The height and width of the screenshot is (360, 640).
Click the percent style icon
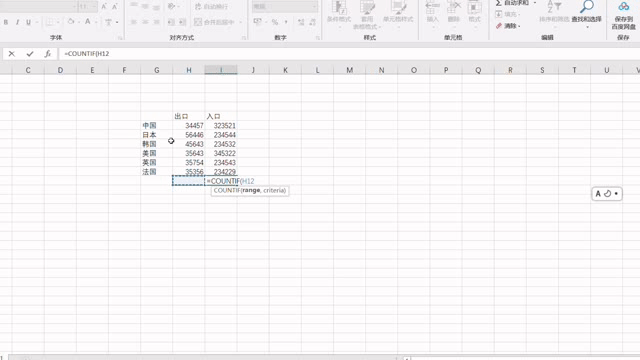tap(275, 22)
